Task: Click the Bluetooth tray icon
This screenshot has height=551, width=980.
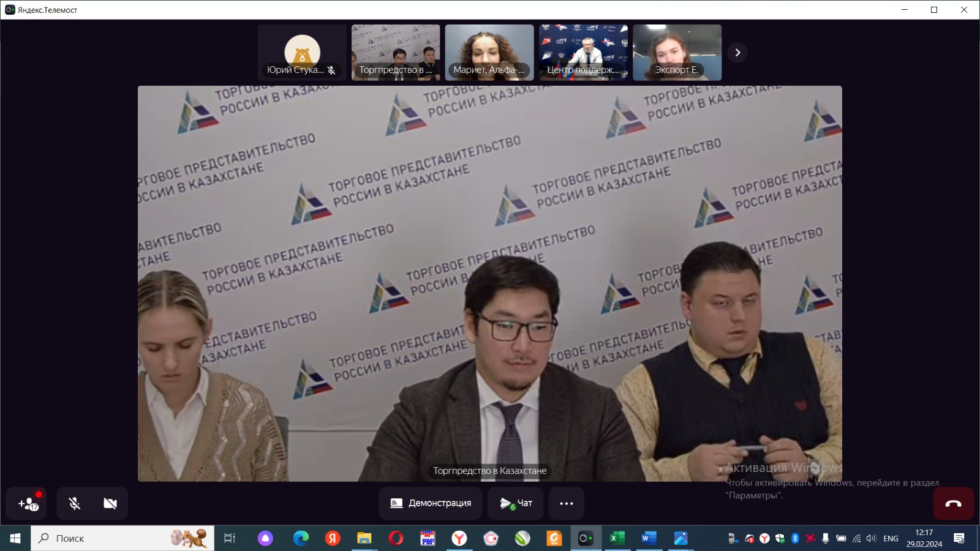Action: click(x=795, y=538)
